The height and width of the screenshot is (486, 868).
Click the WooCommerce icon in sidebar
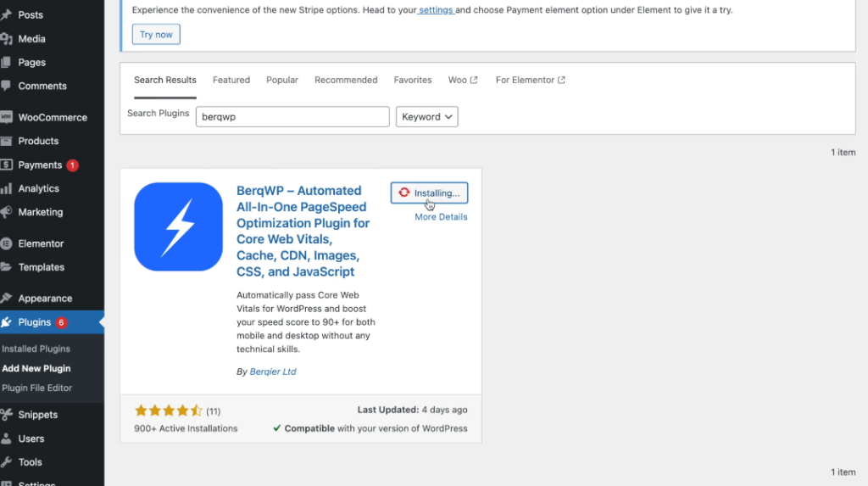[6, 117]
